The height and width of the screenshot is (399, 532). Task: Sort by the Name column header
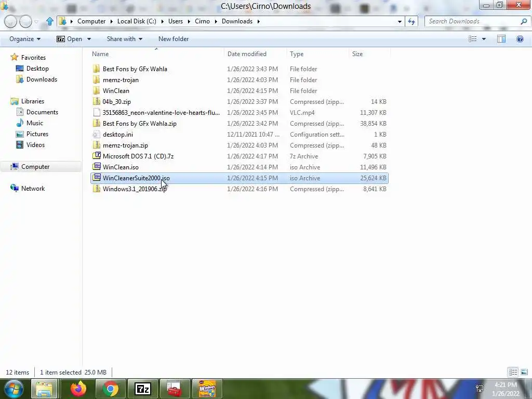pos(100,54)
